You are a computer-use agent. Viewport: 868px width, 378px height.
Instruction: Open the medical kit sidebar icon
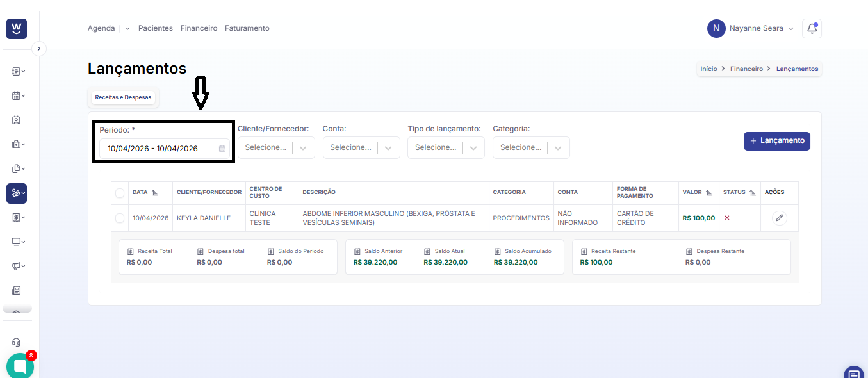point(16,144)
